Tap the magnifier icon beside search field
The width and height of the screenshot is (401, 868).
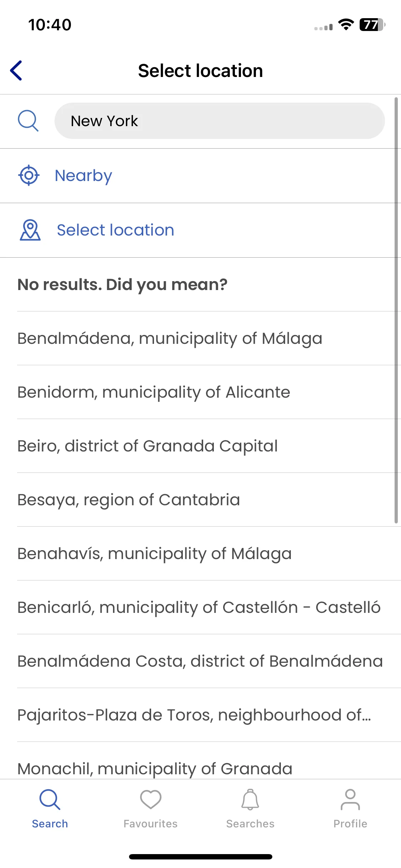tap(28, 121)
